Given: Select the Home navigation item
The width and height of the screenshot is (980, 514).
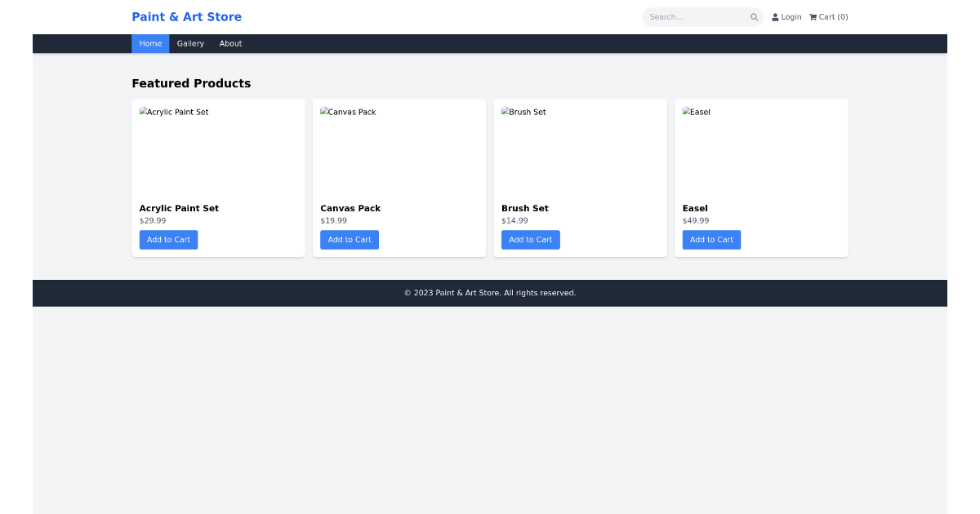Looking at the screenshot, I should click(x=150, y=43).
